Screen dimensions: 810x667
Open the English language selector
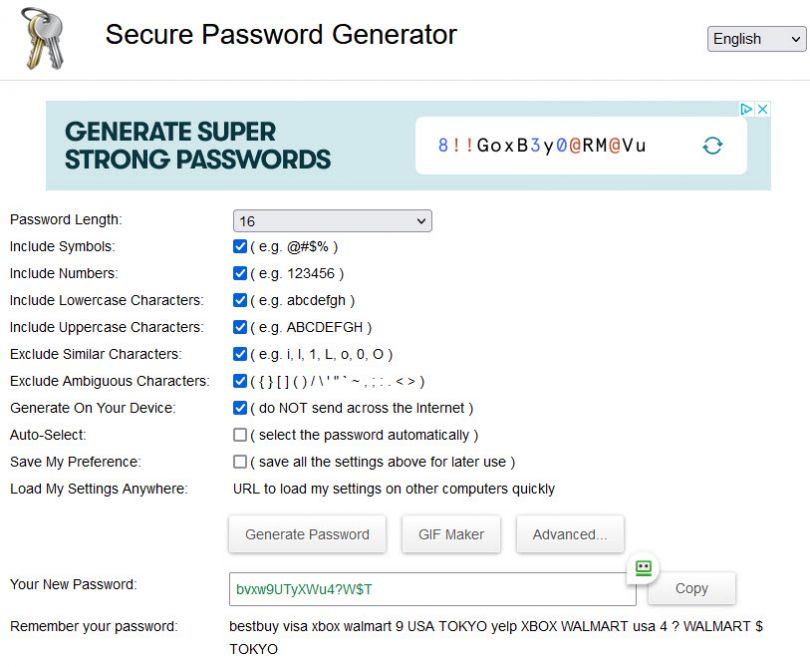(x=756, y=39)
